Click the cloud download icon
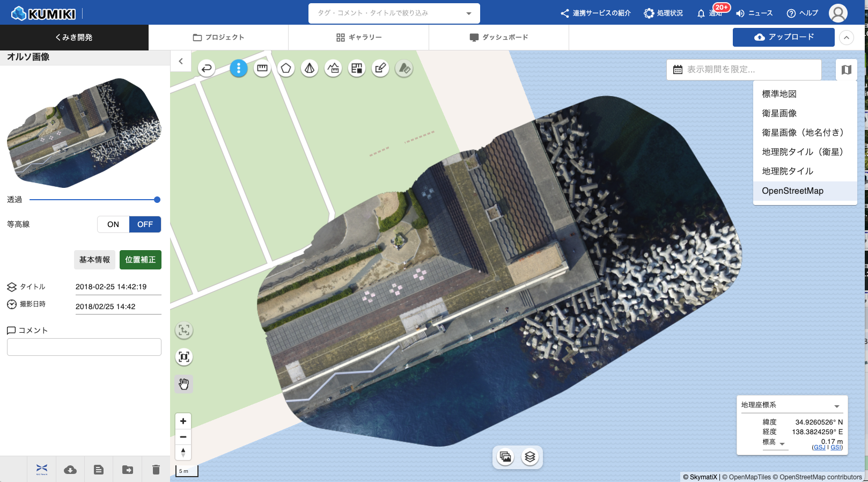Viewport: 868px width, 482px height. click(70, 470)
